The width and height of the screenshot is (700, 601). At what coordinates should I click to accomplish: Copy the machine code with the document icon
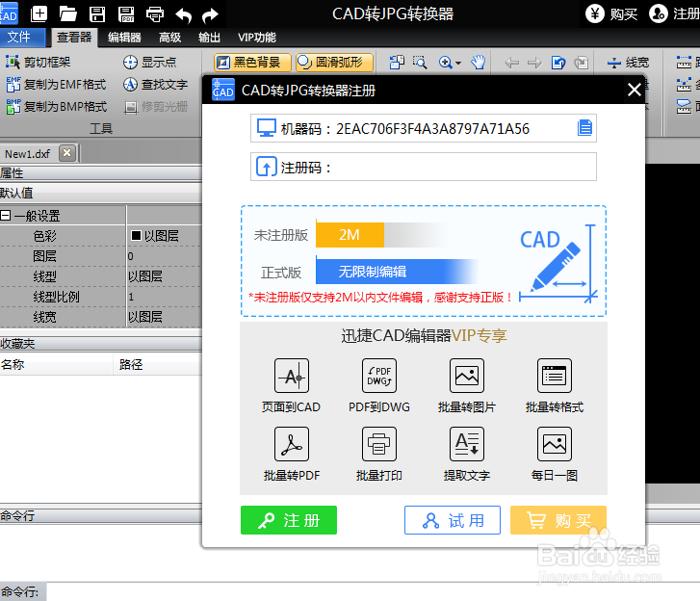click(x=584, y=128)
